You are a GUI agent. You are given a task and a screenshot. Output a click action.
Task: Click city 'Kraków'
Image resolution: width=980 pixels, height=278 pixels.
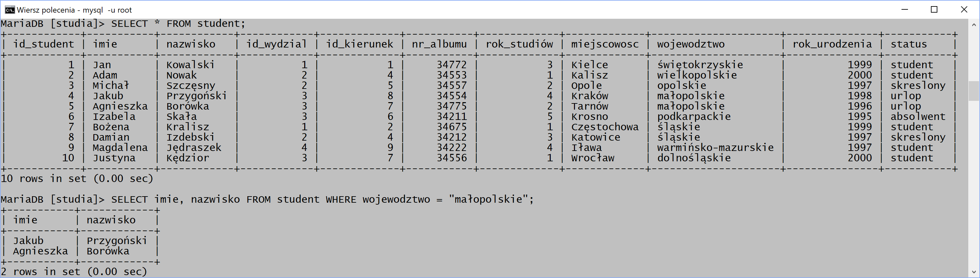[x=590, y=96]
